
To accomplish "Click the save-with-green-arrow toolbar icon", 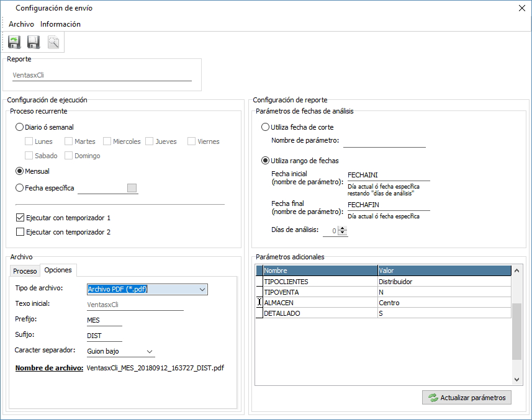I will 14,42.
